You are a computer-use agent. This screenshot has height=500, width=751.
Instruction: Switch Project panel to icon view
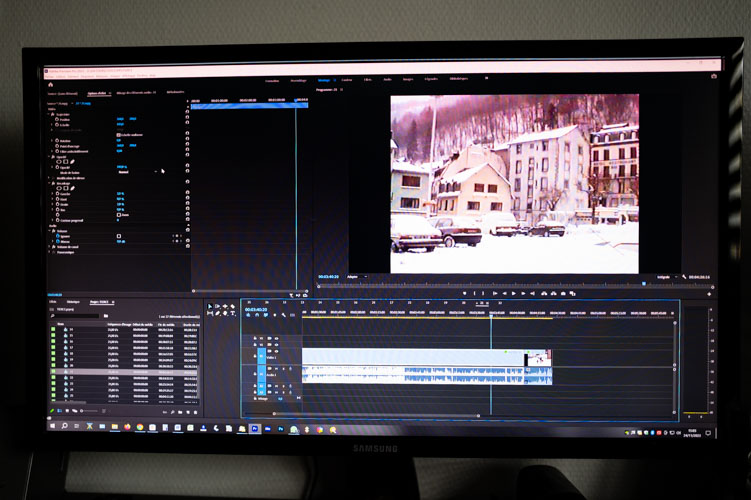(x=67, y=411)
